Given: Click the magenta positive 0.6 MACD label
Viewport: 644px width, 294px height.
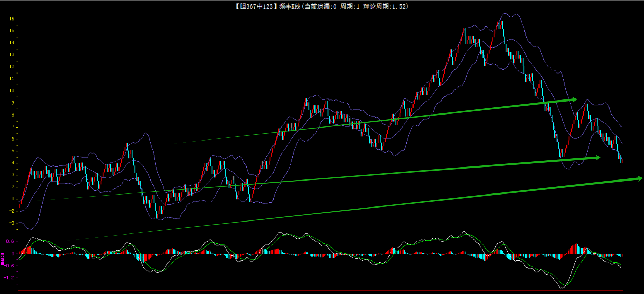Looking at the screenshot, I should point(10,242).
